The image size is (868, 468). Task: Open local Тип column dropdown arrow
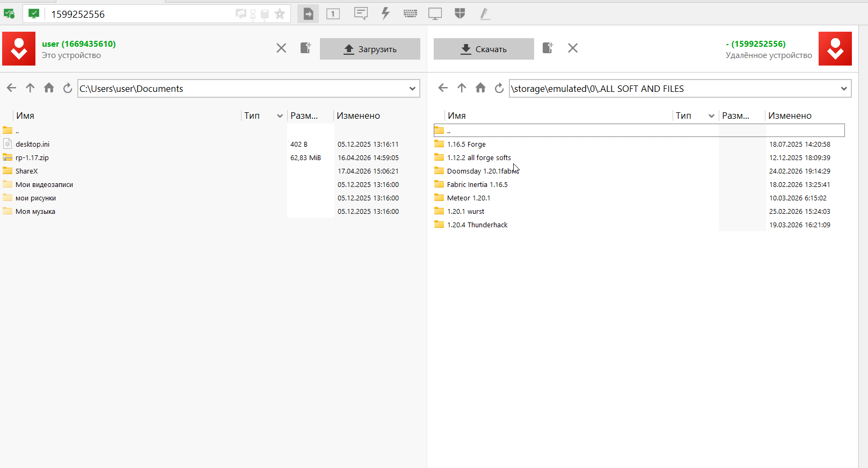click(280, 116)
